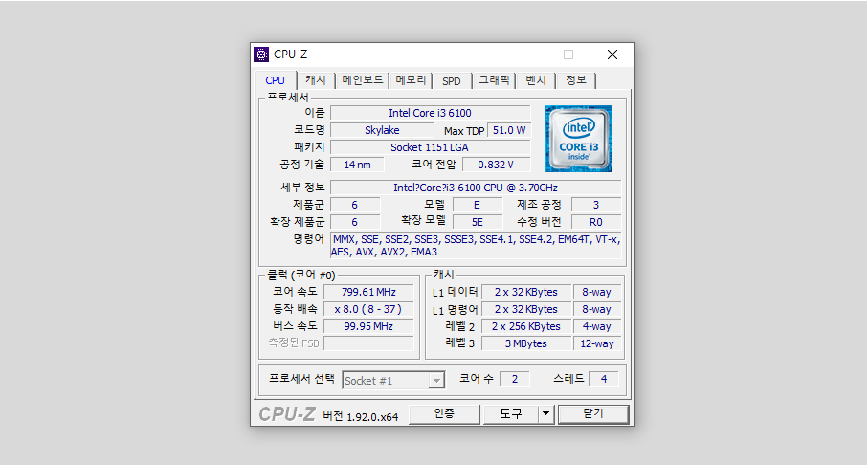Click the 799.61 MHz core speed value
868x465 pixels.
[x=368, y=292]
